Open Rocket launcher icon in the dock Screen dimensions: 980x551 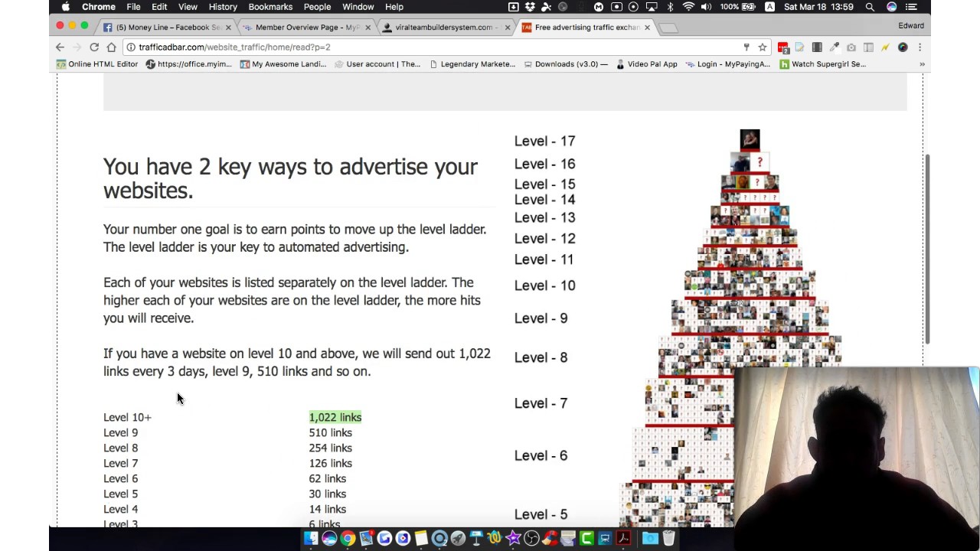(x=458, y=539)
